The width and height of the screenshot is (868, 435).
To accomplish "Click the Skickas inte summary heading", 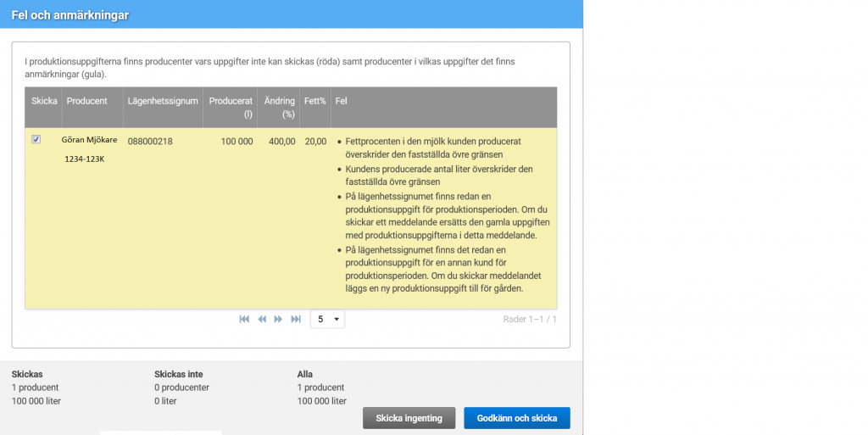I will [179, 374].
